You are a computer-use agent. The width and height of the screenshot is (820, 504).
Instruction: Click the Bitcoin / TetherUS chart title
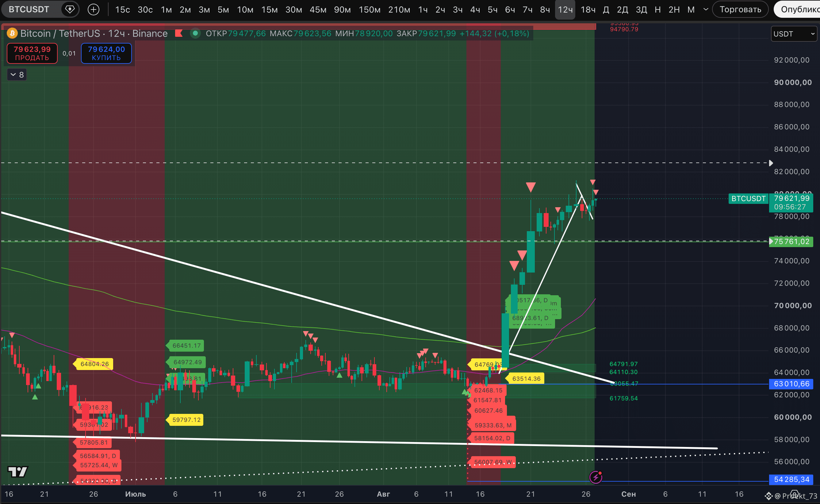point(94,33)
